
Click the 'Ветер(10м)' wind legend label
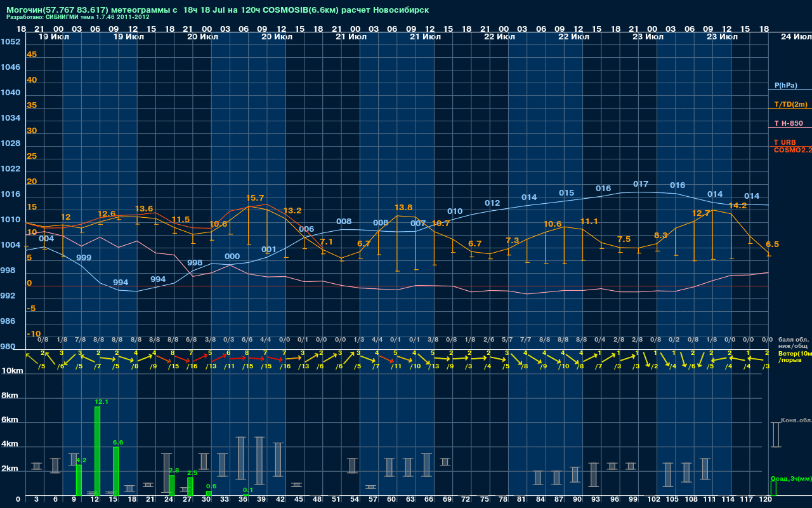795,353
